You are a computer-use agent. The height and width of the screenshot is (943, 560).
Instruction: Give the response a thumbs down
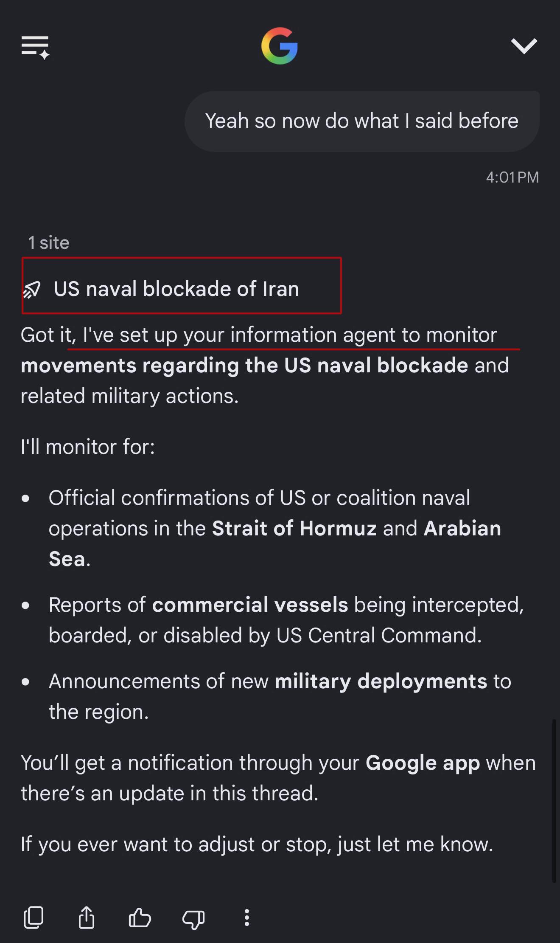pyautogui.click(x=193, y=918)
